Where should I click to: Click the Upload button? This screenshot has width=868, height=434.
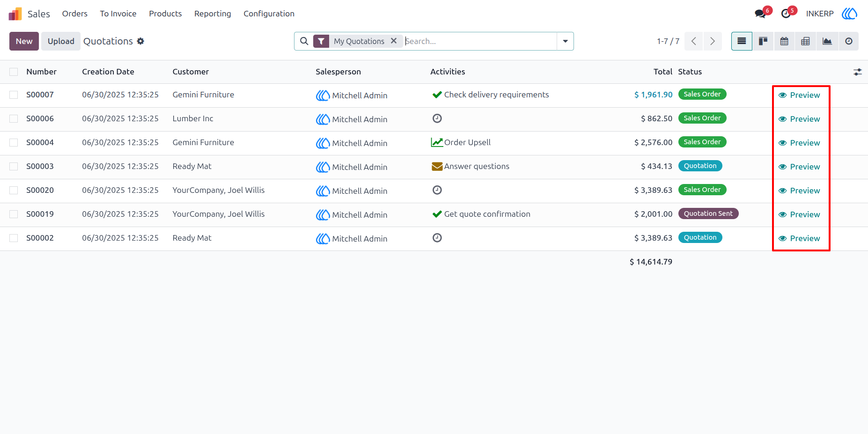pos(61,41)
